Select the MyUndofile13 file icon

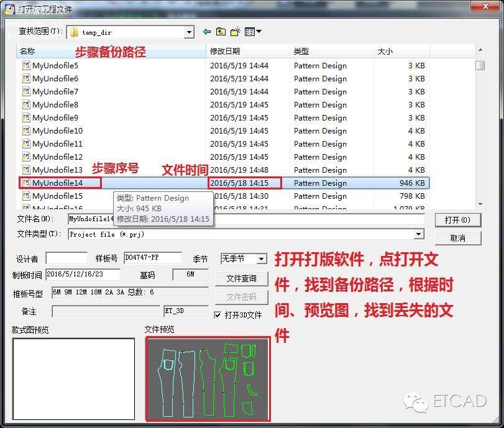26,170
